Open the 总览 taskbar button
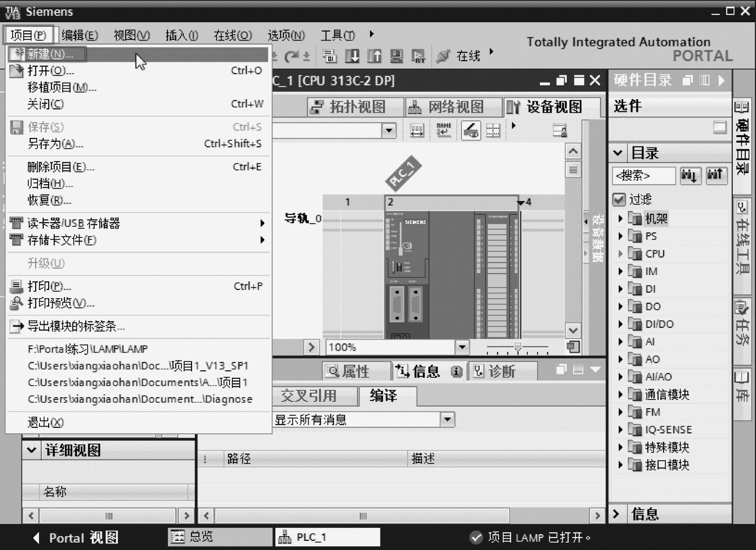Screen dimensions: 756x550 (x=220, y=537)
